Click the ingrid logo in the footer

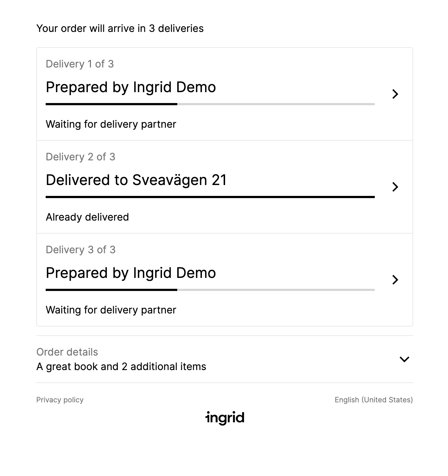(225, 418)
